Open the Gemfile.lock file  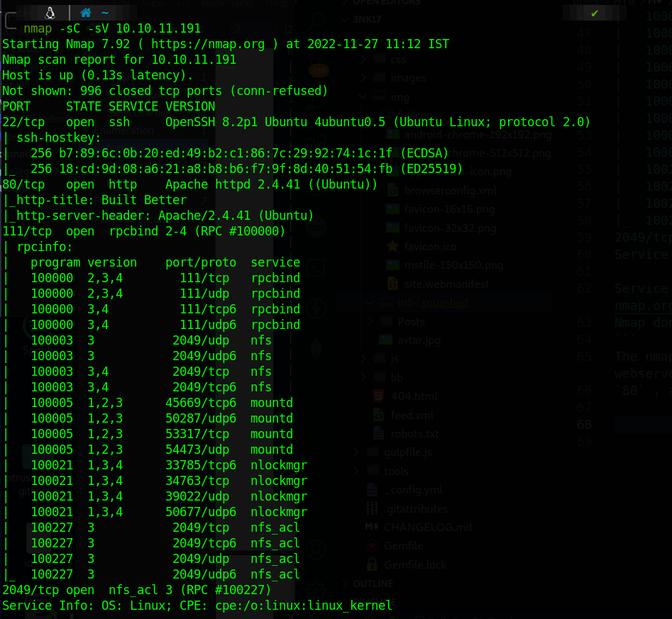coord(416,564)
